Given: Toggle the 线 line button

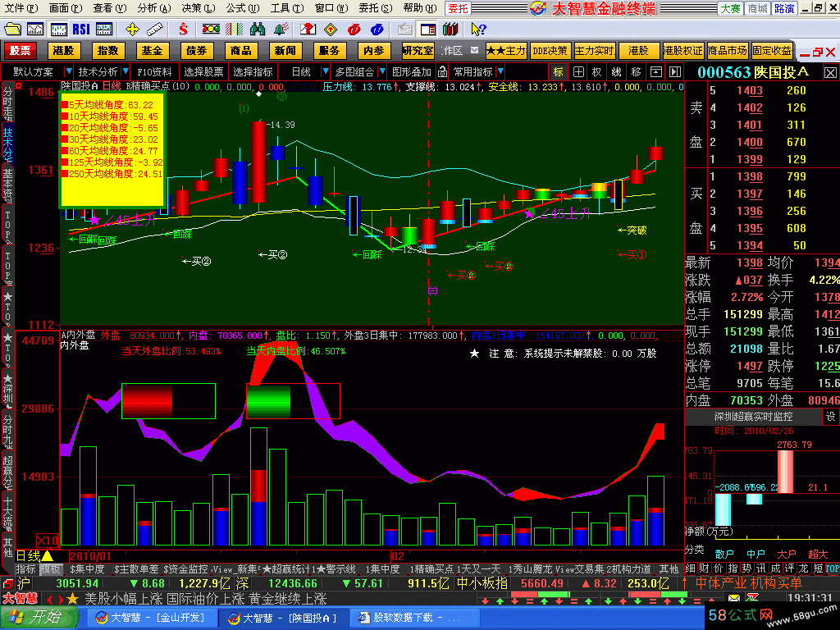Looking at the screenshot, I should point(617,71).
